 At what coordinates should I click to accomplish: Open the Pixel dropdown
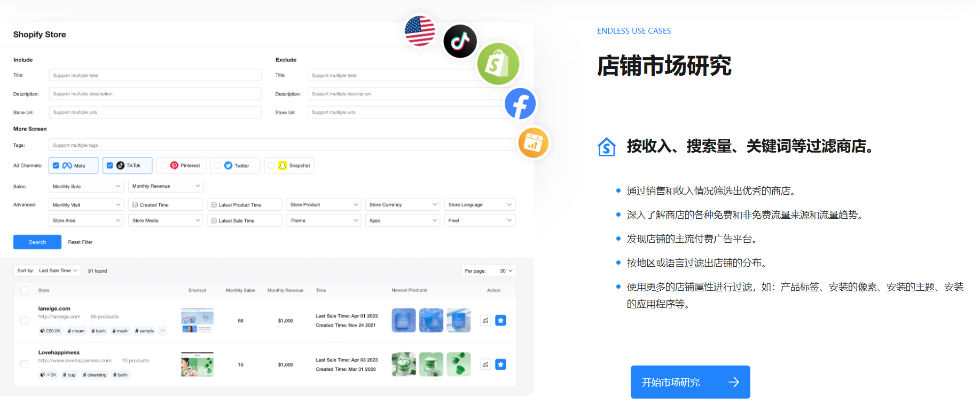click(480, 220)
